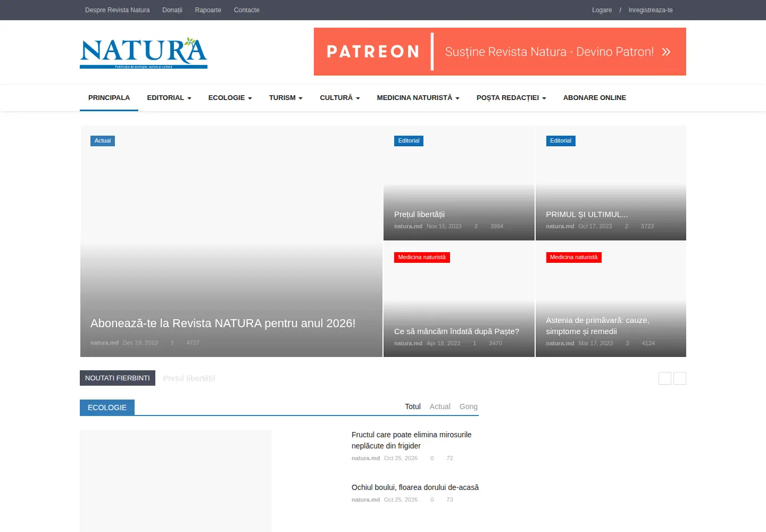This screenshot has width=766, height=532.
Task: Click natura.md author under Ochiul boului article
Action: click(365, 500)
